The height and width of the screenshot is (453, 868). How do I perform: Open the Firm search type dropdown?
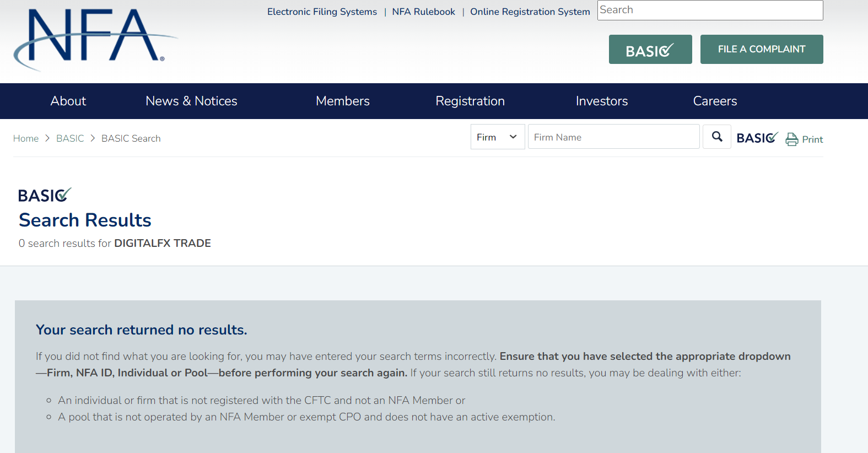pyautogui.click(x=497, y=137)
